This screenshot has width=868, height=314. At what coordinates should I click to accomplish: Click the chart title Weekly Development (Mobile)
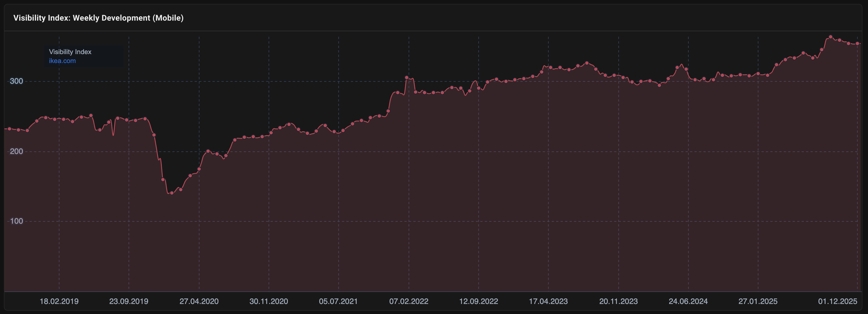click(x=98, y=18)
